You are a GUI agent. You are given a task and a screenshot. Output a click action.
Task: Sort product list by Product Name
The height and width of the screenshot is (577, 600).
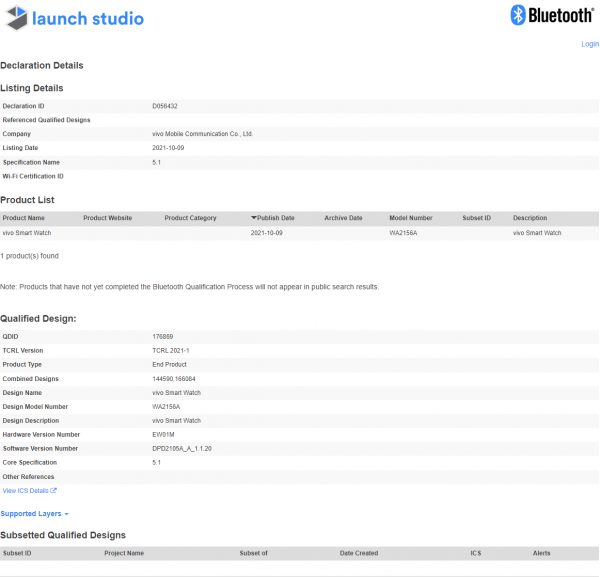tap(24, 218)
